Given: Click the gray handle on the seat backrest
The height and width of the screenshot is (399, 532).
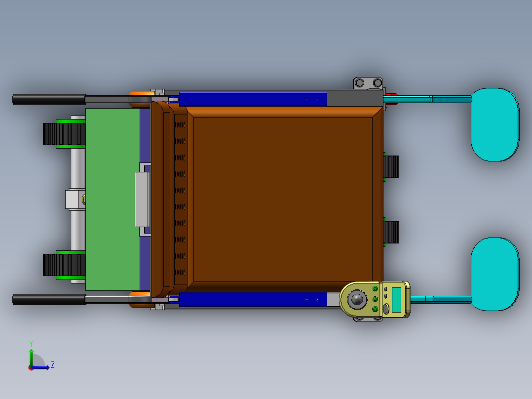Looking at the screenshot, I should [143, 199].
